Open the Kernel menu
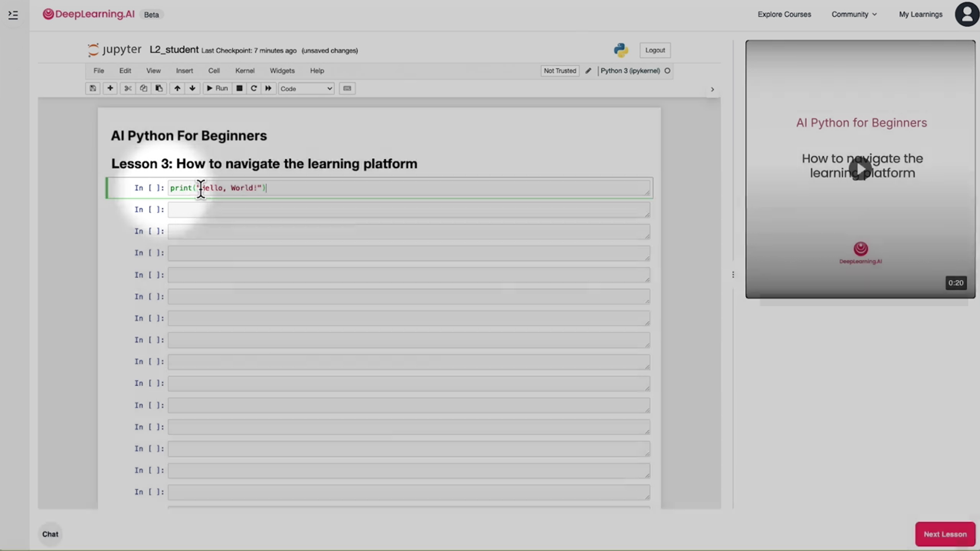The image size is (980, 551). point(245,71)
